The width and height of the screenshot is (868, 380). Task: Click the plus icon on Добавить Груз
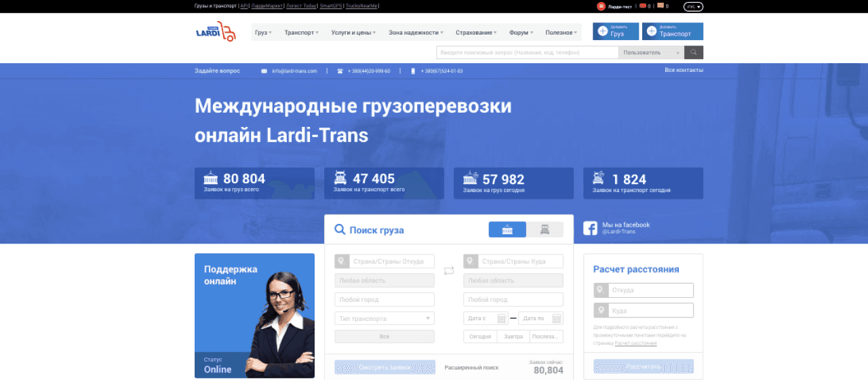602,31
